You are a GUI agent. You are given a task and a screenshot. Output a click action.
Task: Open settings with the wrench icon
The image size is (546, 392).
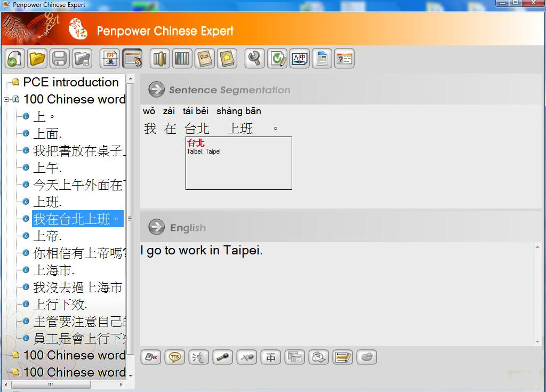pos(255,59)
